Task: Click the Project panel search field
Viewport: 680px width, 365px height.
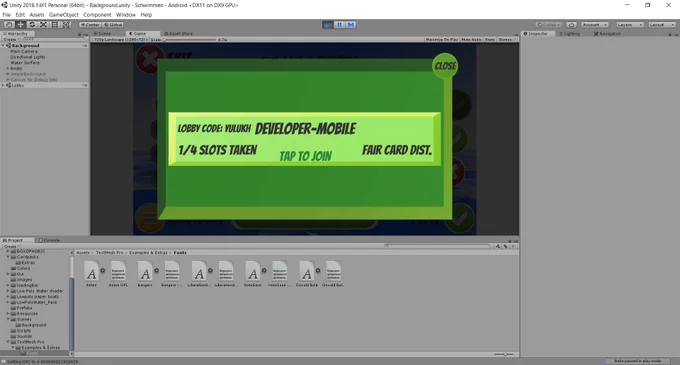Action: [437, 246]
